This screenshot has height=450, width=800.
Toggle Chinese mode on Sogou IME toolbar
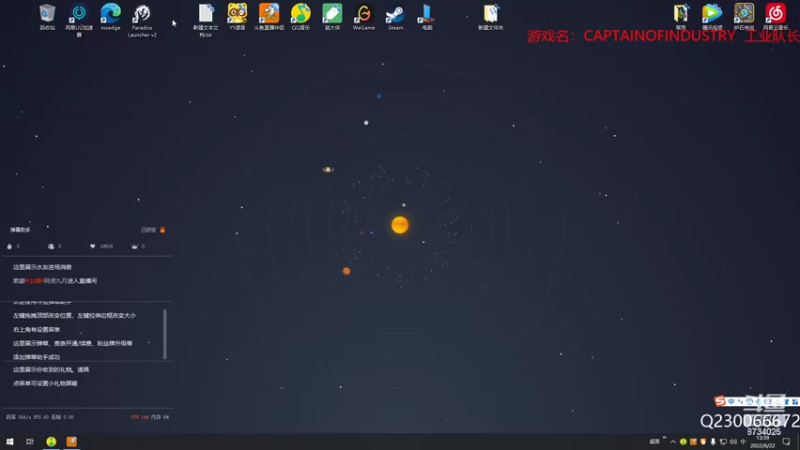731,402
